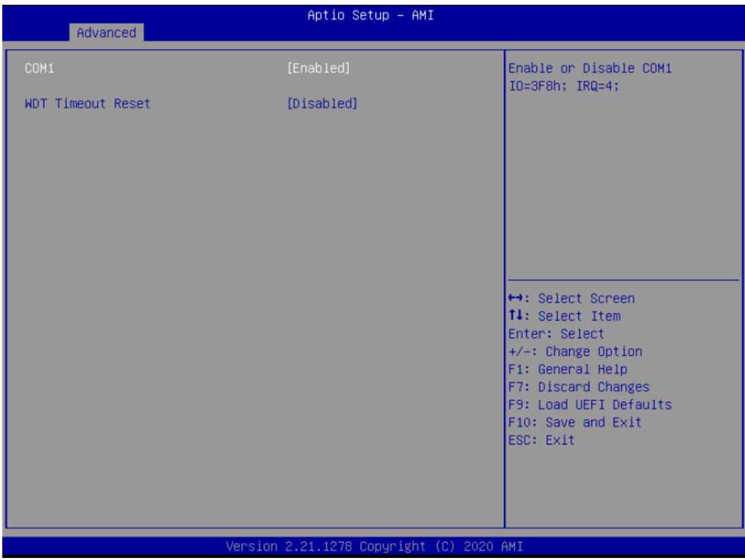Select the COM1 setting label
Image resolution: width=745 pixels, height=560 pixels.
tap(39, 69)
